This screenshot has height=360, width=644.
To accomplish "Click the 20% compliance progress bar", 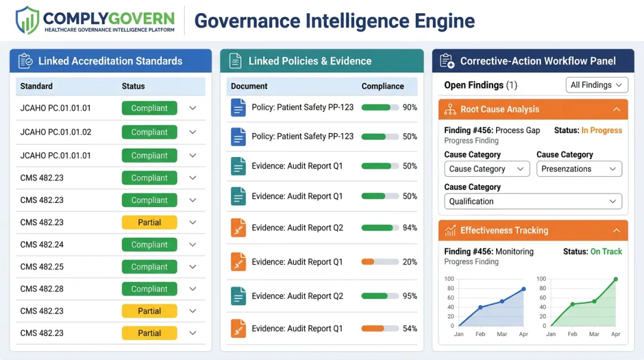I will [x=380, y=262].
